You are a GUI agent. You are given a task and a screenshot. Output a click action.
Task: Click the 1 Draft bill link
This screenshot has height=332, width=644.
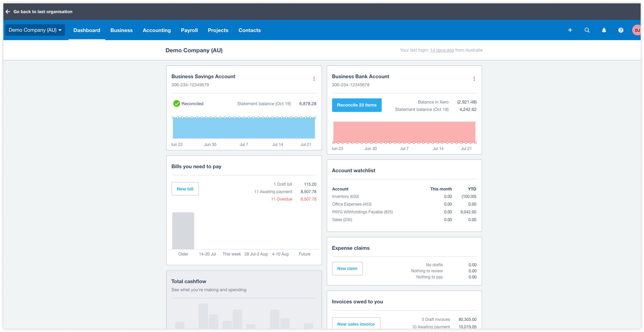pyautogui.click(x=283, y=184)
